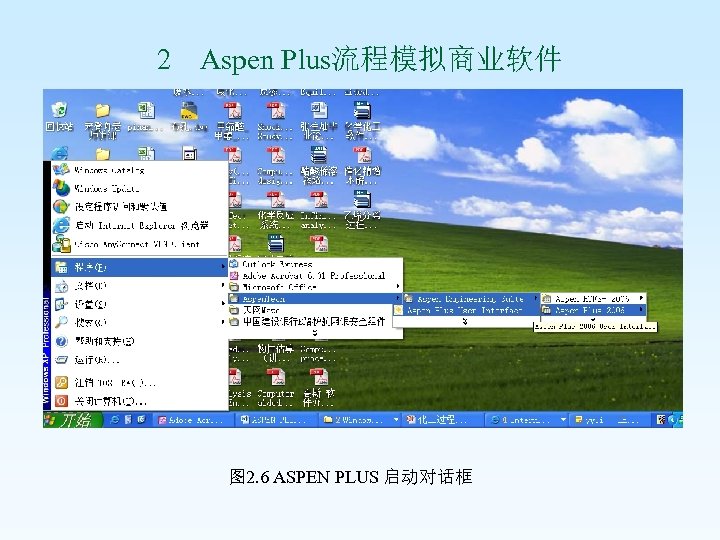This screenshot has width=720, height=540.
Task: Start Cisco AnyConnect VPN Client
Action: pyautogui.click(x=140, y=244)
